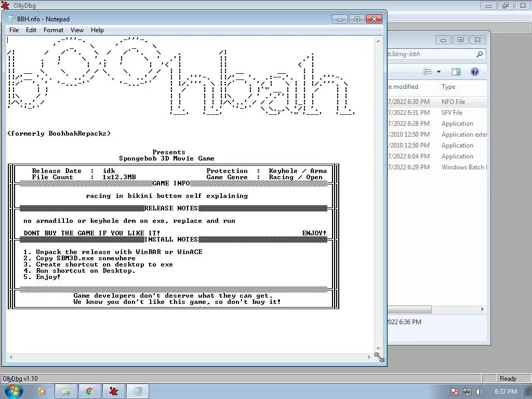This screenshot has width=532, height=399.
Task: Open the Windows Start button
Action: 14,392
